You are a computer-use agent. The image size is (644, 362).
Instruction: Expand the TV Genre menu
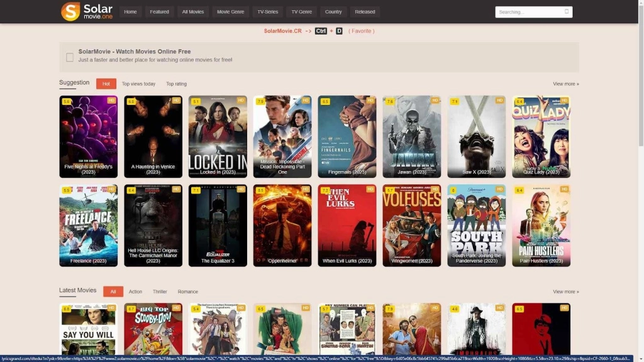point(301,12)
